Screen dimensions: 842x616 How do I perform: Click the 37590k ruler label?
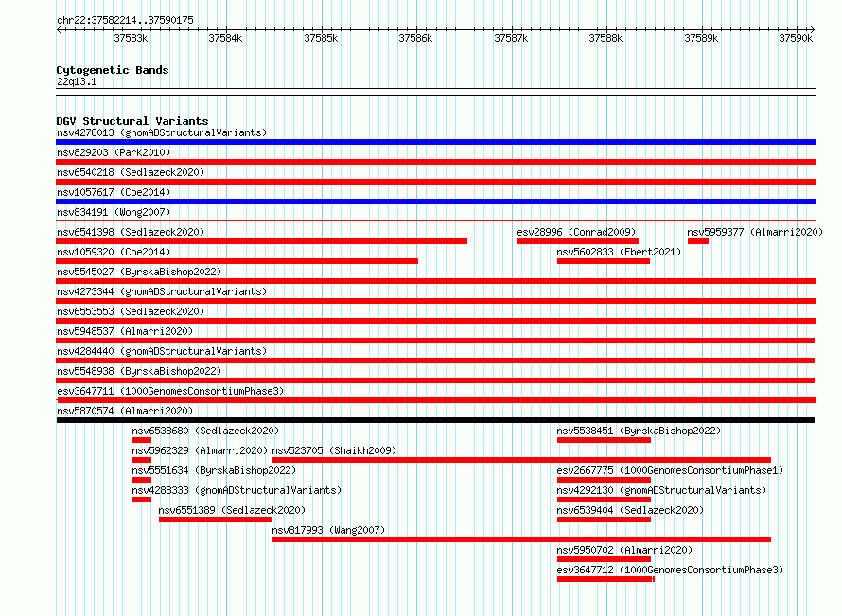click(x=796, y=38)
